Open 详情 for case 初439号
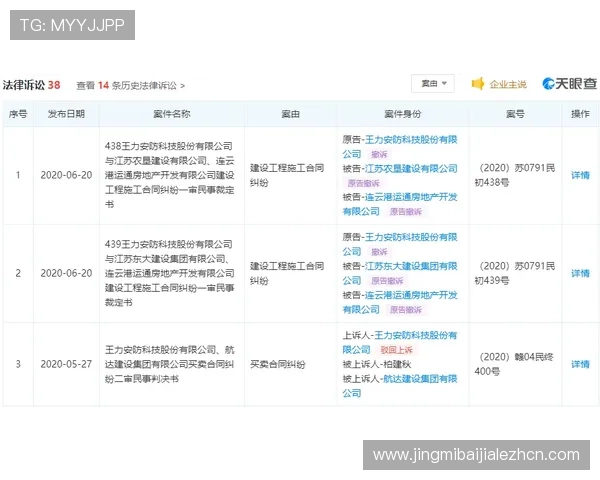Image resolution: width=600 pixels, height=480 pixels. pos(580,273)
